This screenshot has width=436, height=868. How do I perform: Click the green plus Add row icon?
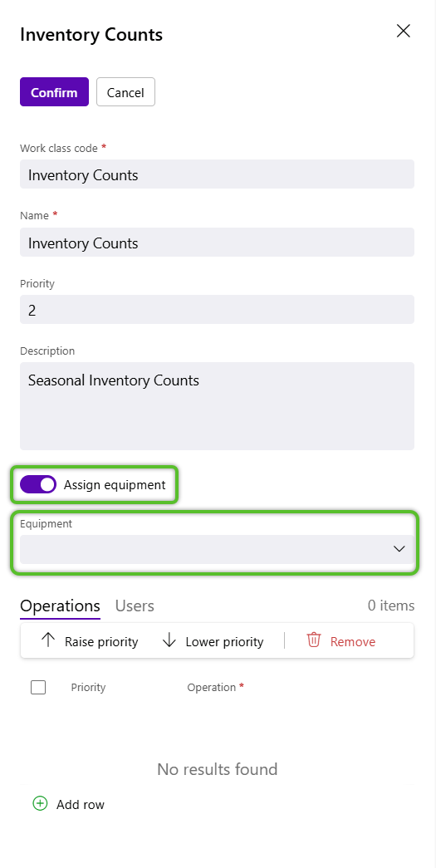click(x=40, y=803)
